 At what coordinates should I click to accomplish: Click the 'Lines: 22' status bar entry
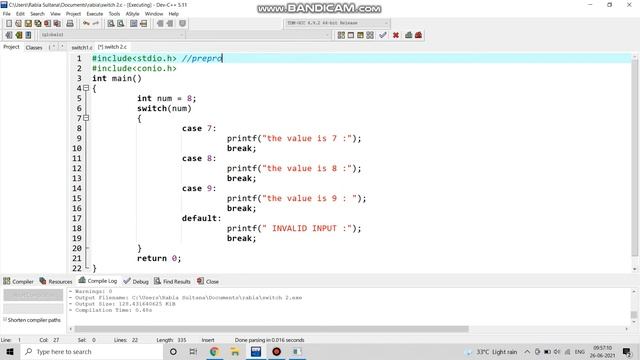126,340
